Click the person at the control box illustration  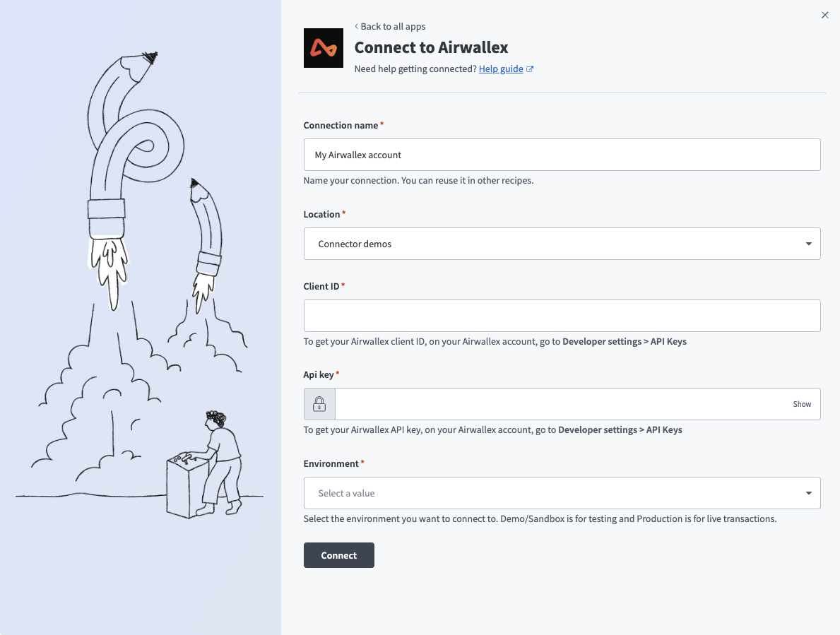(221, 459)
